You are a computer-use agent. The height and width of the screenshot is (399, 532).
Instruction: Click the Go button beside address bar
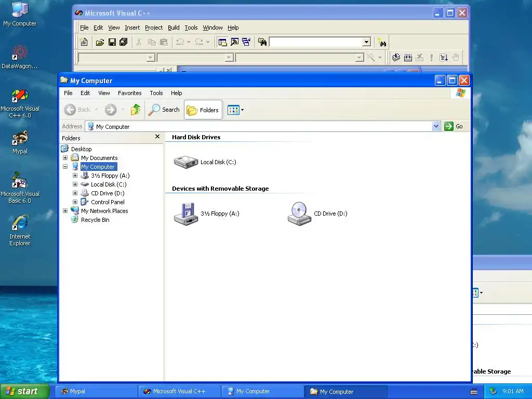pyautogui.click(x=454, y=126)
